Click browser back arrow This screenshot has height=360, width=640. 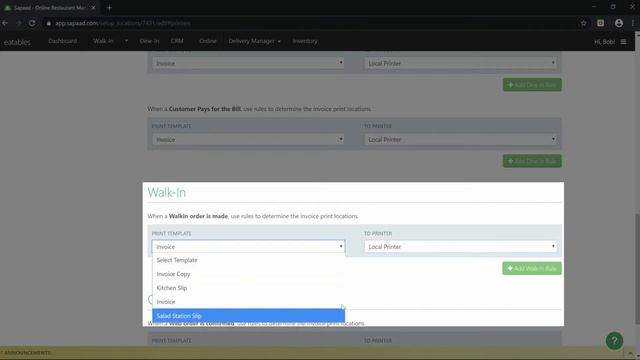click(5, 23)
